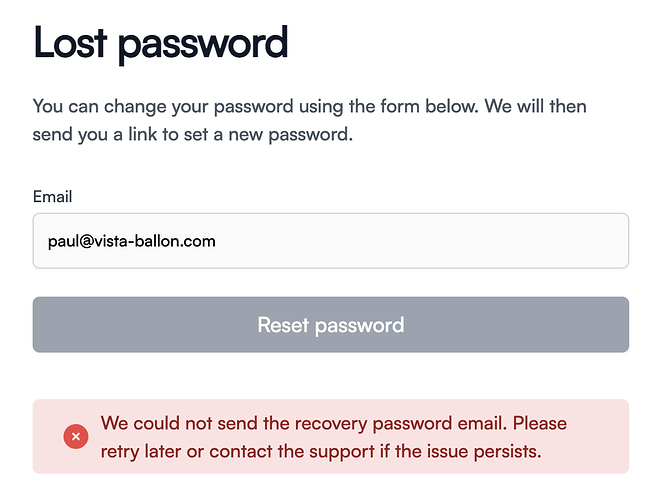
Task: Focus the Email input field
Action: click(331, 241)
